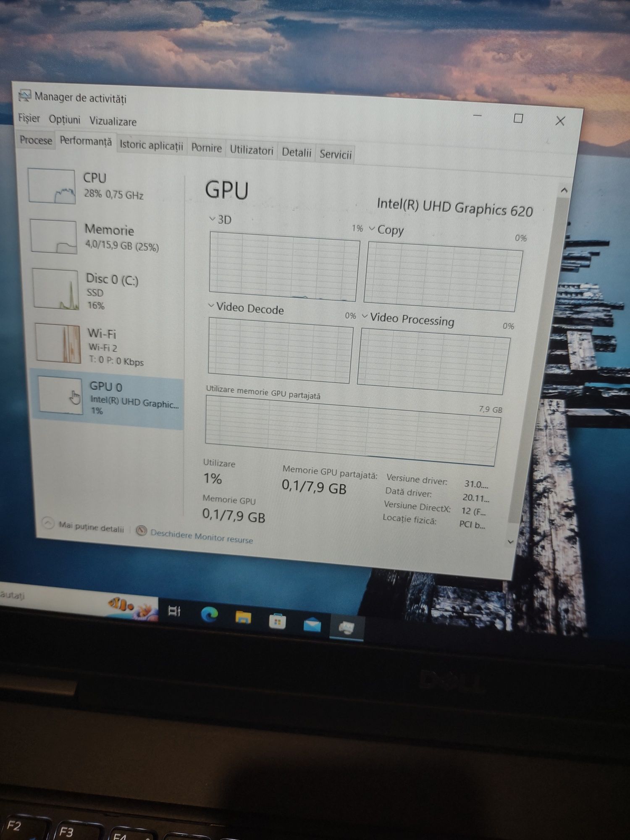Image resolution: width=630 pixels, height=840 pixels.
Task: Click the Resource Monitor icon
Action: tap(142, 530)
